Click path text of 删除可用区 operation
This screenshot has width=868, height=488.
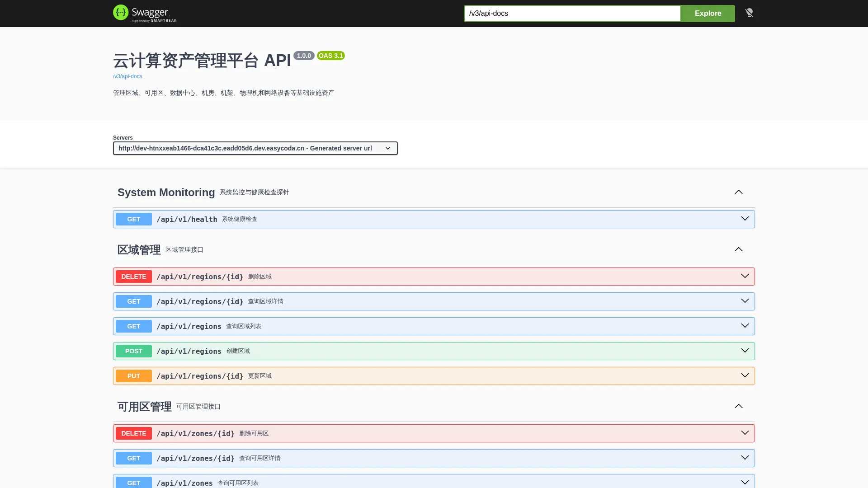click(196, 433)
